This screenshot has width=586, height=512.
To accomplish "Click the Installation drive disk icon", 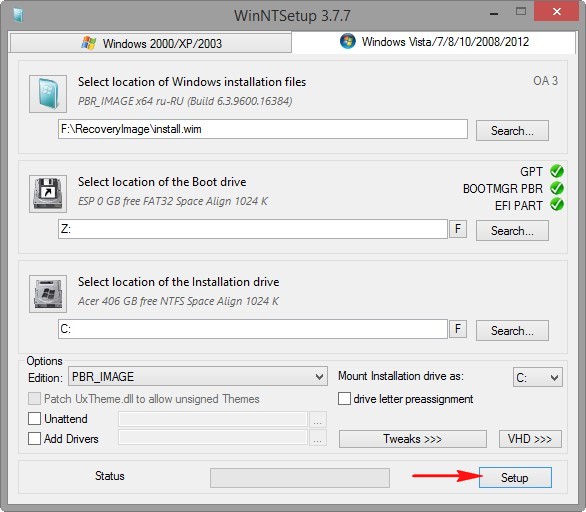I will pos(48,294).
